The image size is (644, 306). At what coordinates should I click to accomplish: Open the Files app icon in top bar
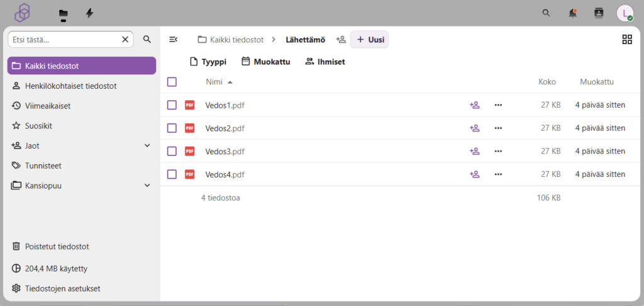tap(63, 13)
